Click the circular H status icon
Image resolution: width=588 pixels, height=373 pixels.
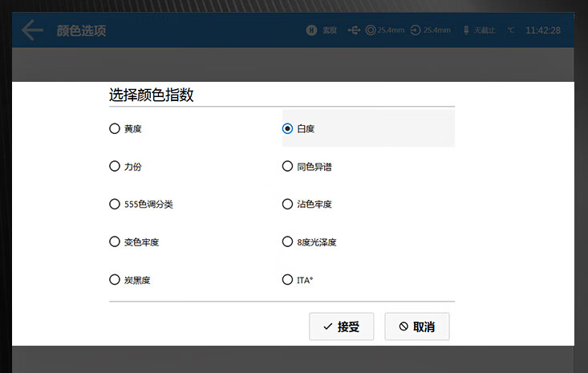tap(311, 30)
